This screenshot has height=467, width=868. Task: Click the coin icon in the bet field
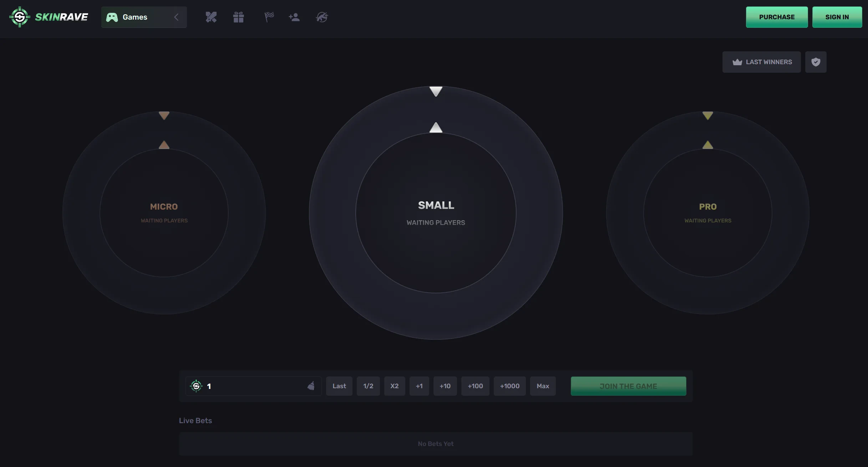[196, 386]
